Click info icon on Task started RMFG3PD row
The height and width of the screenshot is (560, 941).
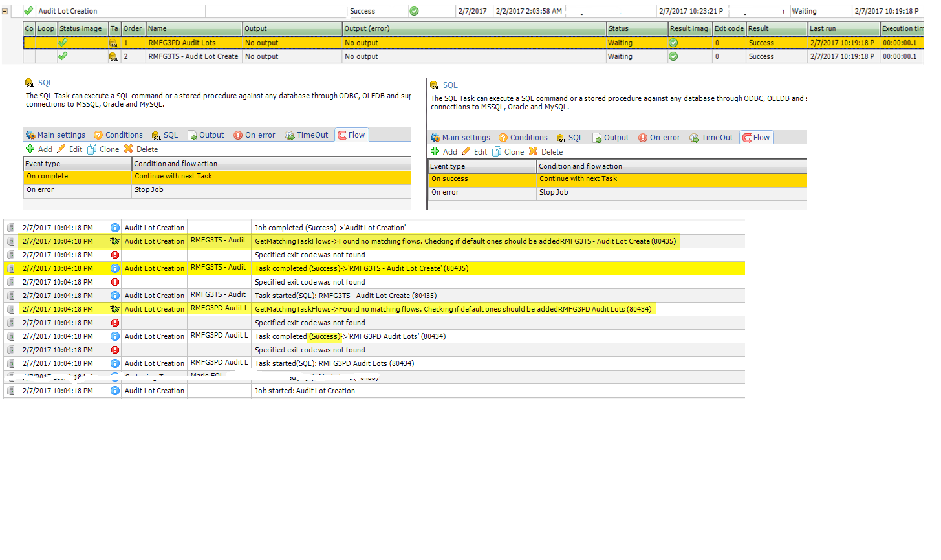click(x=115, y=363)
